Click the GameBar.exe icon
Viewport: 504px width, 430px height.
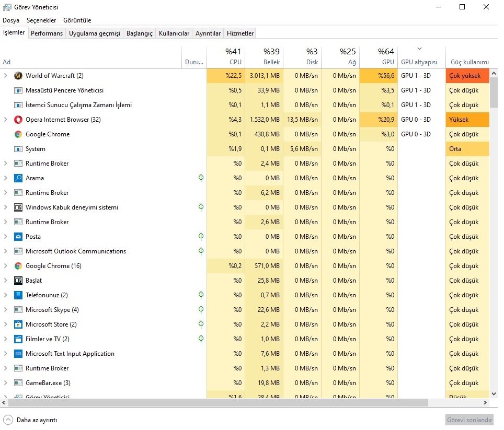pos(18,383)
